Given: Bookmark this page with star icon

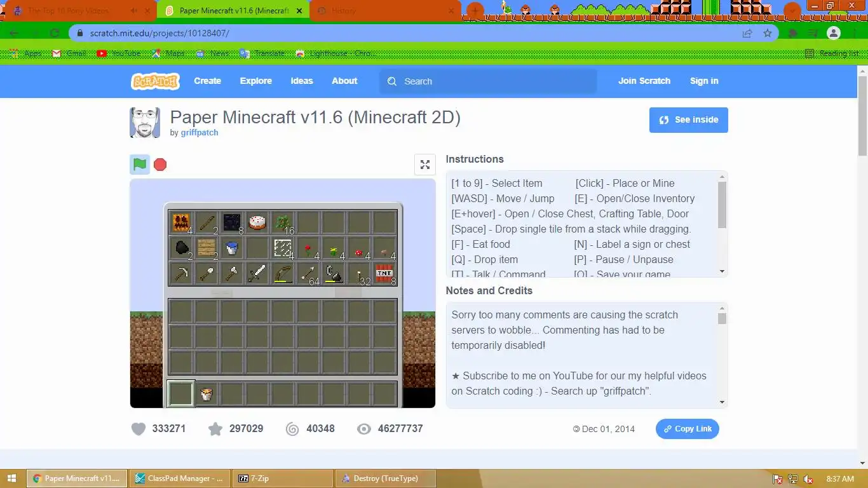Looking at the screenshot, I should tap(768, 33).
